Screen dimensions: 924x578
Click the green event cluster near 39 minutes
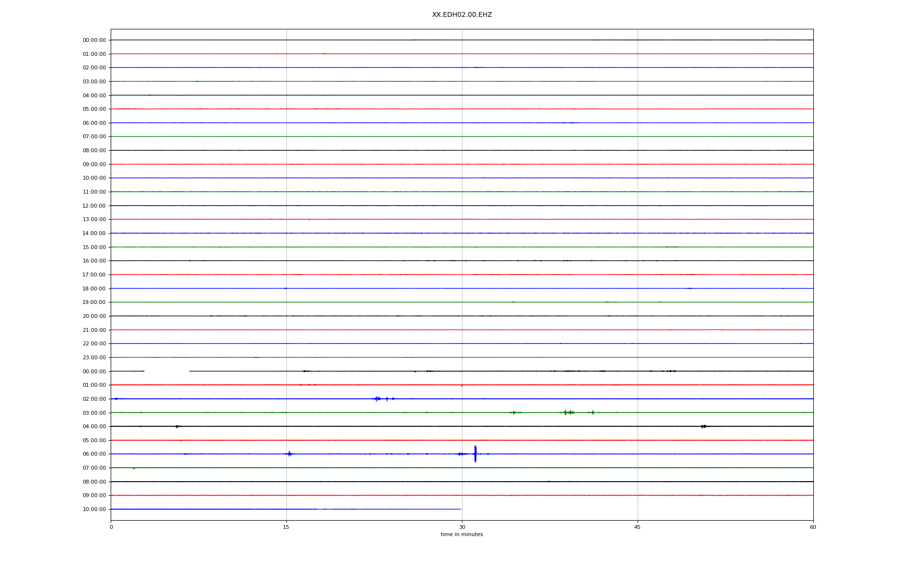click(x=569, y=412)
